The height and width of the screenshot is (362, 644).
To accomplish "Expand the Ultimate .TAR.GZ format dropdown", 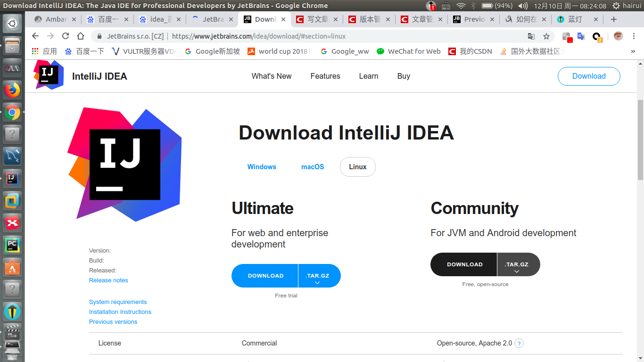I will click(319, 276).
